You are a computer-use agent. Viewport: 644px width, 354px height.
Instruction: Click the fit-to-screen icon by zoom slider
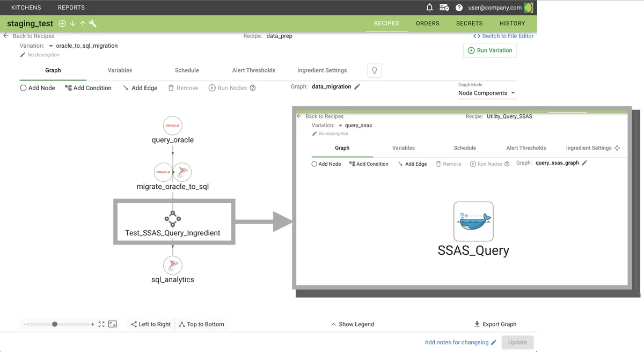click(x=101, y=324)
